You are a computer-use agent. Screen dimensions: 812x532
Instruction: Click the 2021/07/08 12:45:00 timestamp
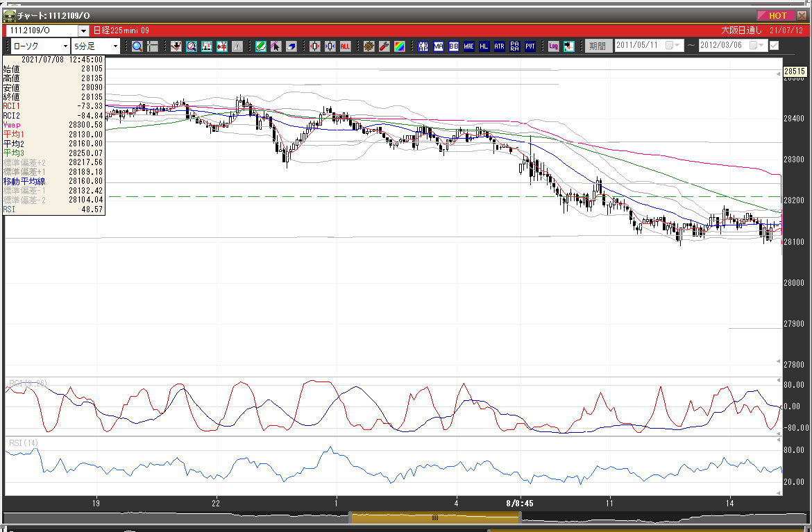click(x=62, y=60)
